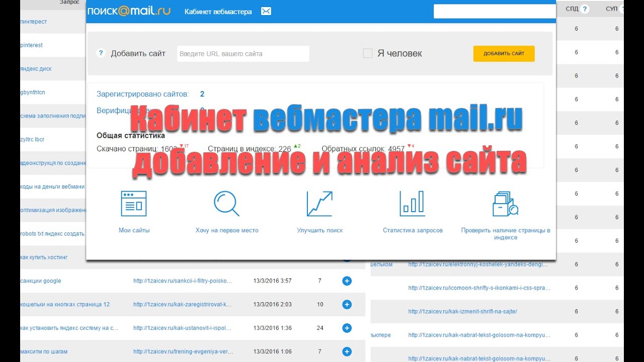Click the пинтерест query in the background table

point(33,22)
